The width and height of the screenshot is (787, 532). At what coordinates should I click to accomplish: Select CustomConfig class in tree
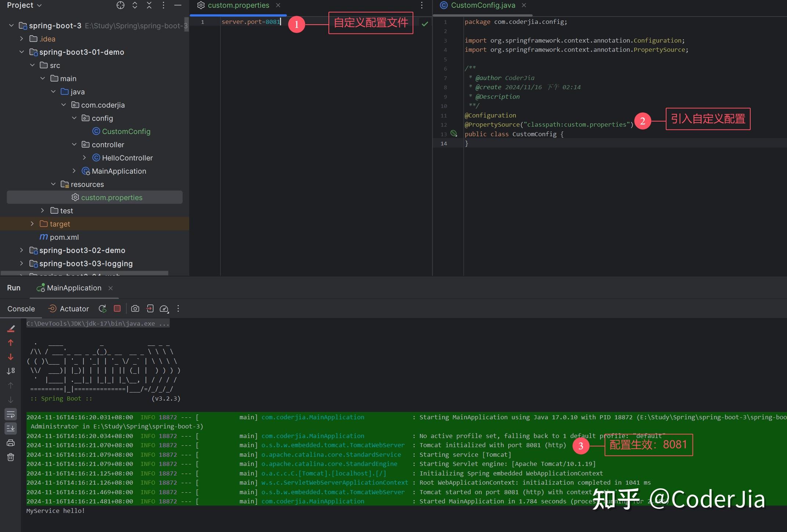click(122, 131)
